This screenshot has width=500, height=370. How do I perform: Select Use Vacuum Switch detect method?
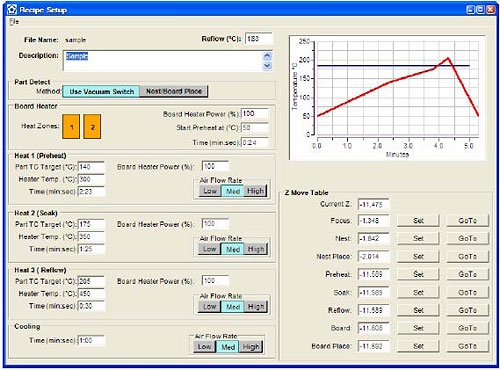coord(101,91)
